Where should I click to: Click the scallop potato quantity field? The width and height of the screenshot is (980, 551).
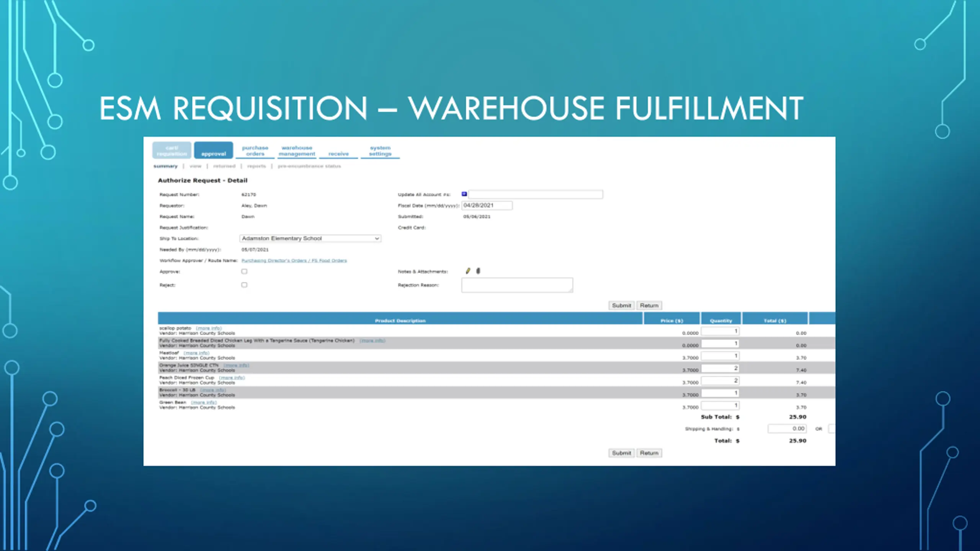pos(720,331)
